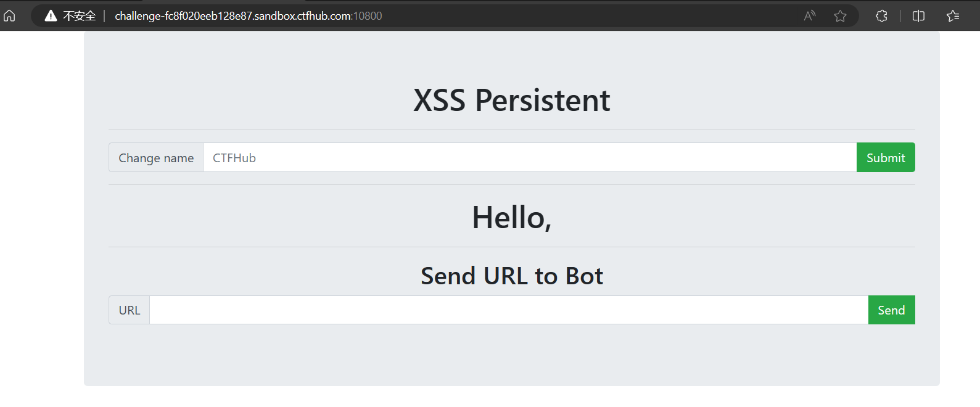Open the not-secure warning triangle icon
The height and width of the screenshot is (407, 980).
(51, 16)
